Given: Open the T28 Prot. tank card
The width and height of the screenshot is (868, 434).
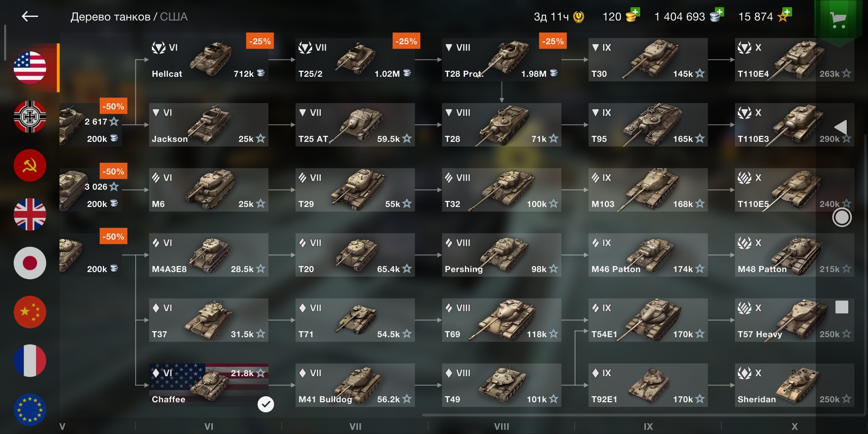Looking at the screenshot, I should [502, 60].
